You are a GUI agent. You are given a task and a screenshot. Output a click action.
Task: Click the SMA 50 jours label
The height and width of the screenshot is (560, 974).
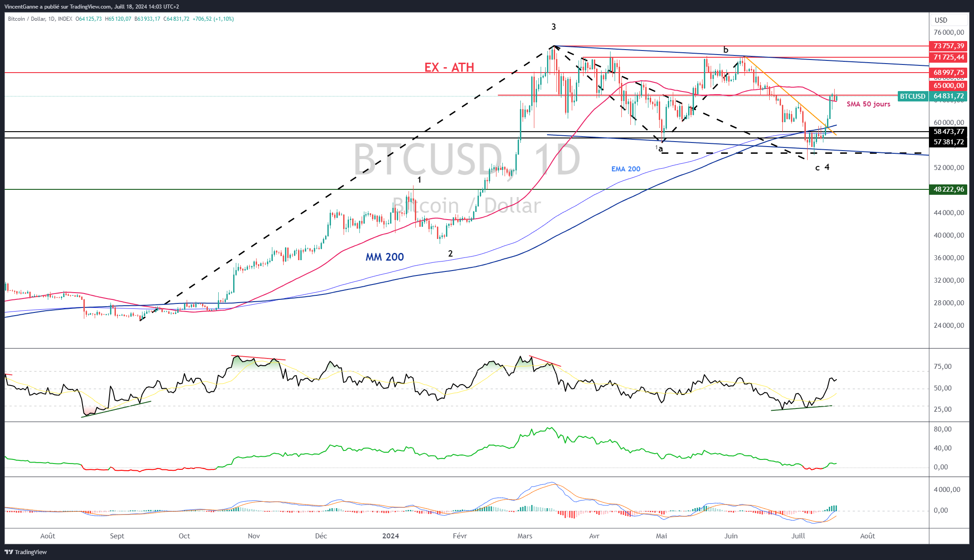(x=868, y=104)
